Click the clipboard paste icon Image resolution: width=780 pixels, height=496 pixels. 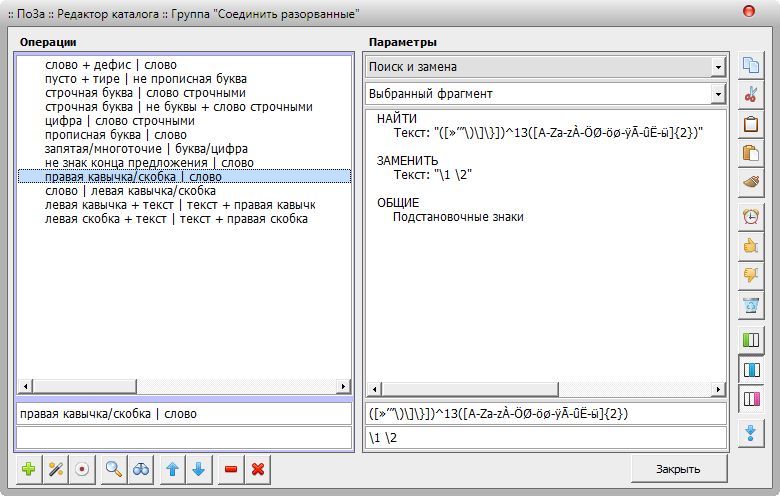751,123
